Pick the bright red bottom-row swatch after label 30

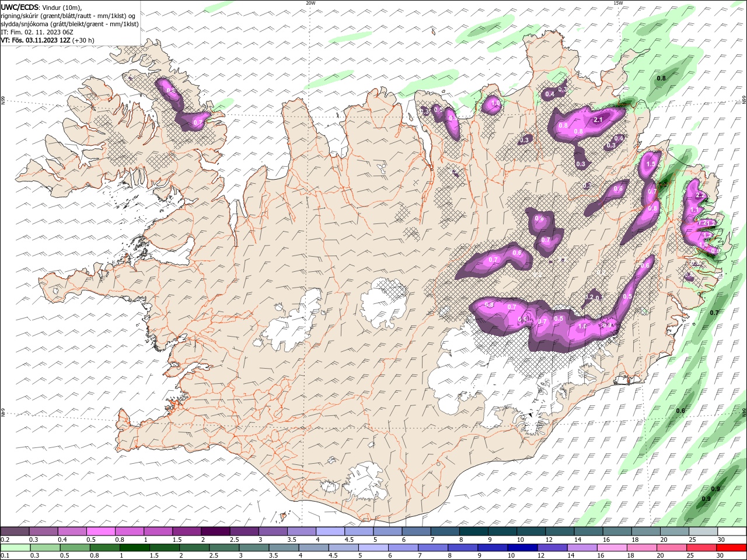(x=731, y=548)
